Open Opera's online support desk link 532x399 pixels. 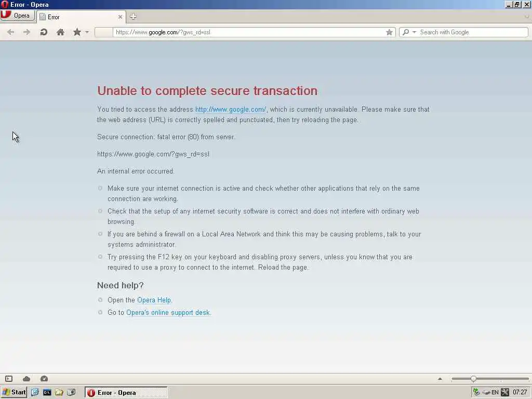tap(168, 312)
